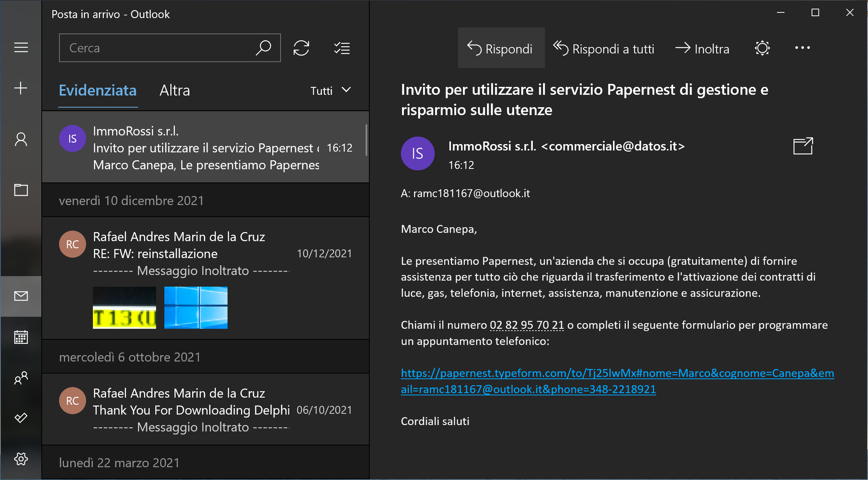Open the Tutti filter dropdown
This screenshot has height=480, width=868.
(331, 91)
